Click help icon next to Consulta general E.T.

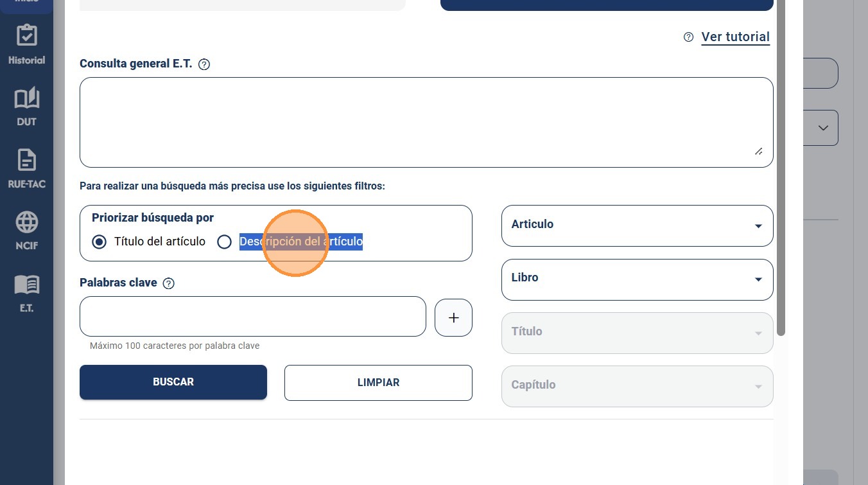204,64
